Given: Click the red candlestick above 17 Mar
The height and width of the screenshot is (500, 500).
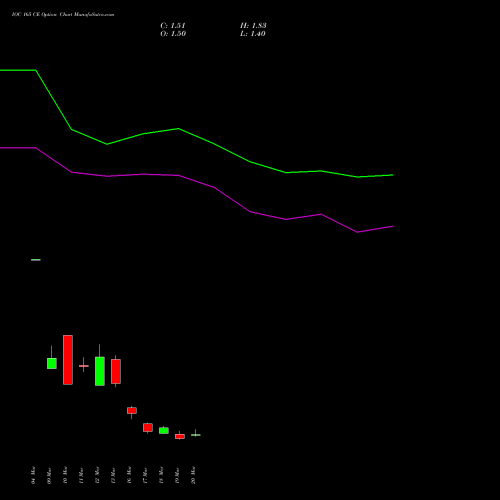Looking at the screenshot, I should [x=148, y=428].
